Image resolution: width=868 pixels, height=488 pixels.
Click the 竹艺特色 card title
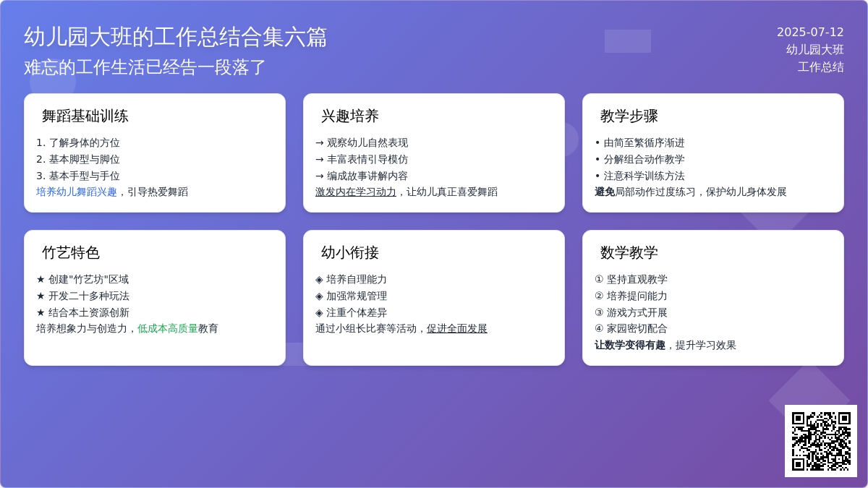click(71, 253)
